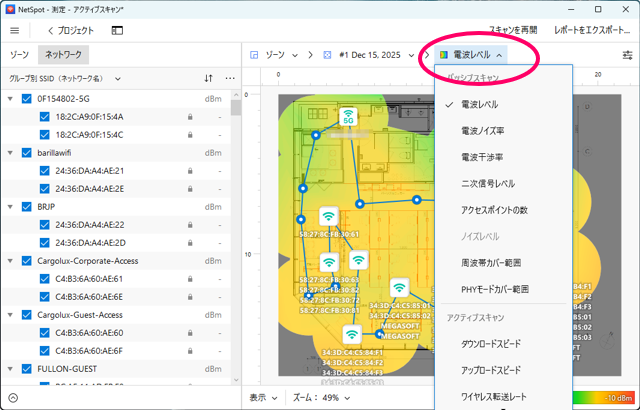Click the zone icon in the breadcrumb bar
The image size is (640, 410).
254,55
